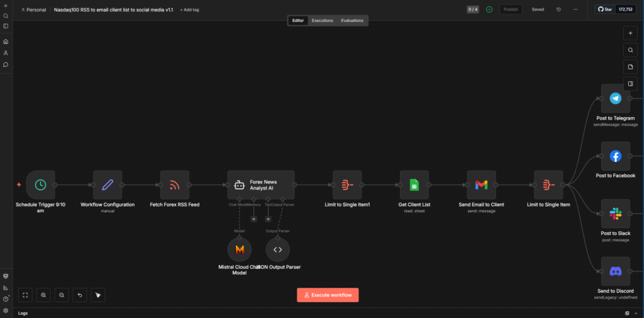Image resolution: width=644 pixels, height=318 pixels.
Task: Select the JSON Output Parser node
Action: [277, 250]
